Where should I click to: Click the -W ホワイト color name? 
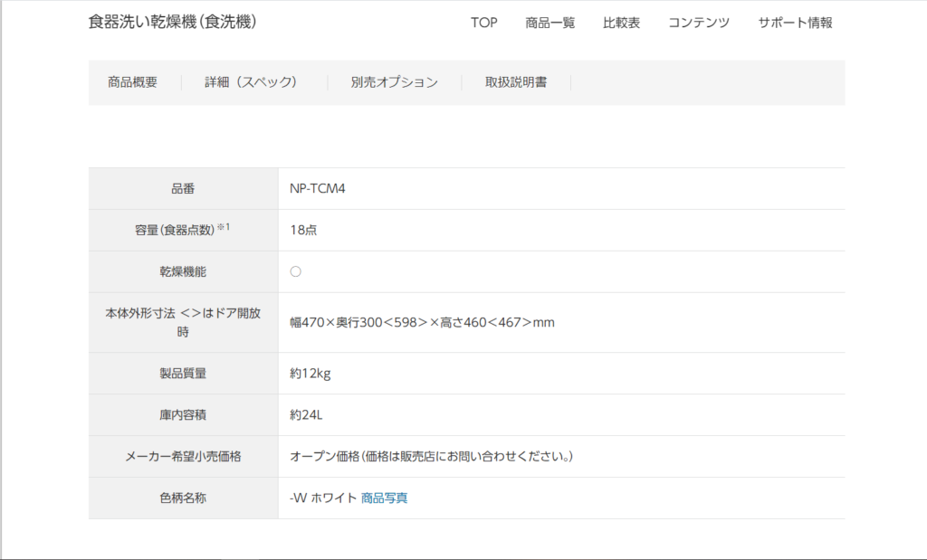coord(323,498)
